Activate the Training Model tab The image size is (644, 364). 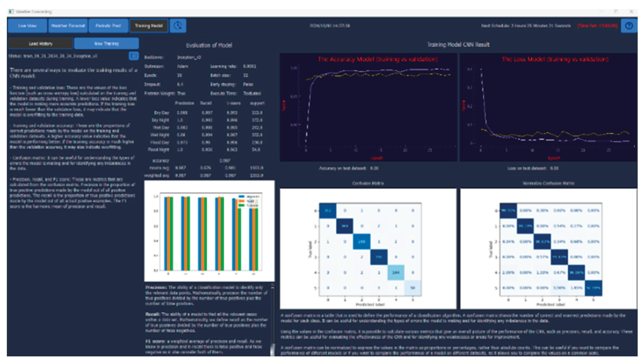pyautogui.click(x=149, y=25)
